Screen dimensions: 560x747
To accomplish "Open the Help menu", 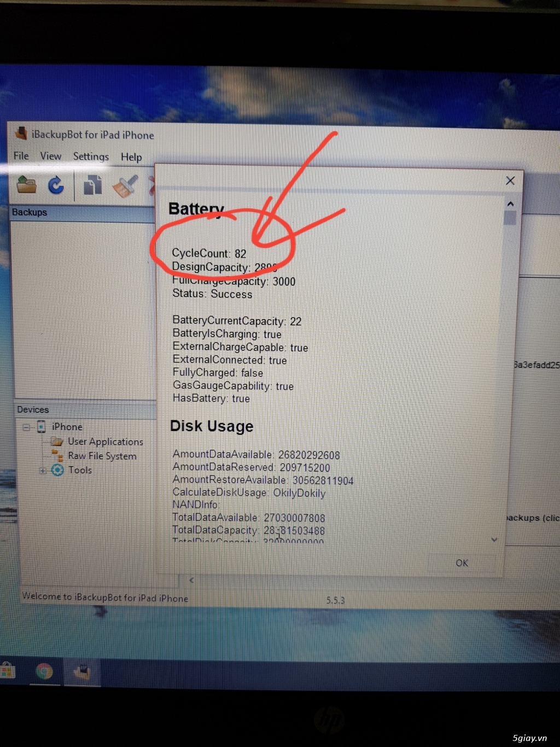I will pyautogui.click(x=131, y=157).
